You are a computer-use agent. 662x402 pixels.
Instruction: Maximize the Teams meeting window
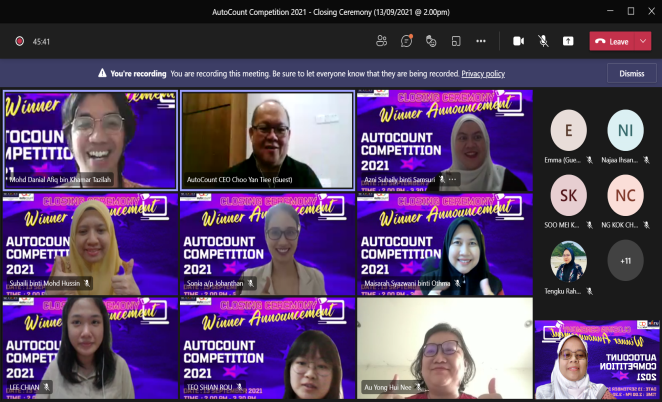[x=631, y=11]
